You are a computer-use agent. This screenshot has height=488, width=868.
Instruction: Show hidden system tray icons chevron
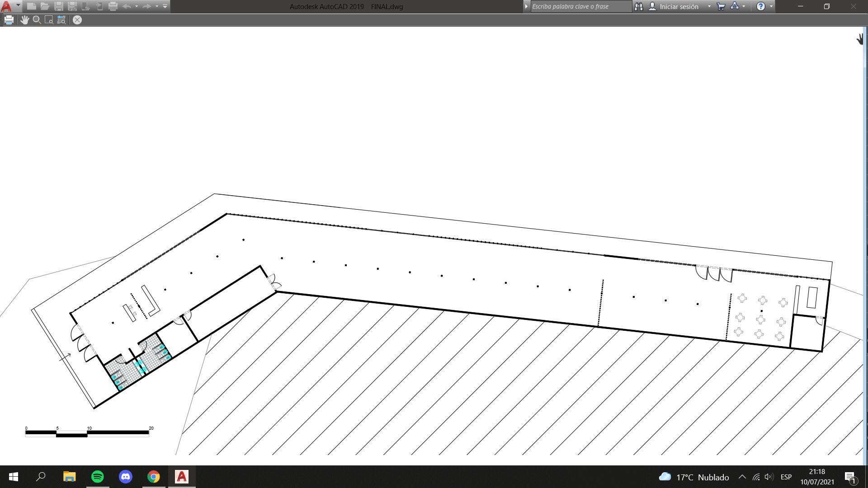[742, 477]
